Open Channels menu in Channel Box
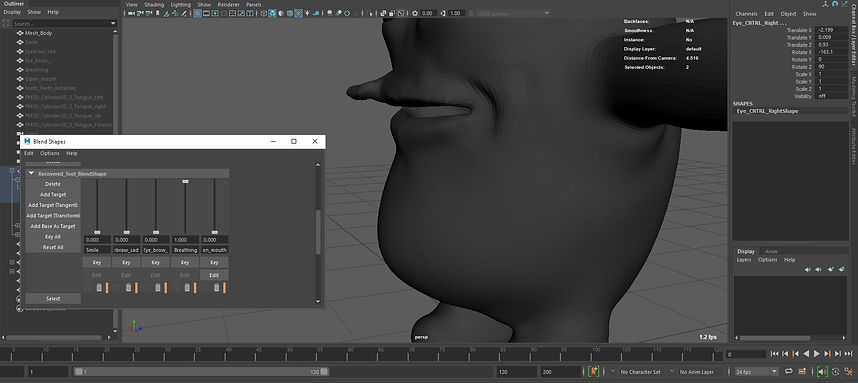 746,14
